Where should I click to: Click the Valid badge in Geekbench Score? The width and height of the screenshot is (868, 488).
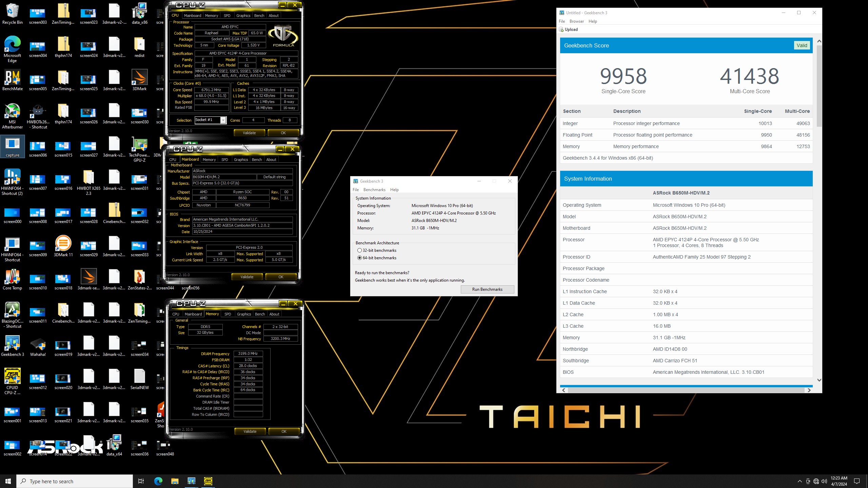802,45
